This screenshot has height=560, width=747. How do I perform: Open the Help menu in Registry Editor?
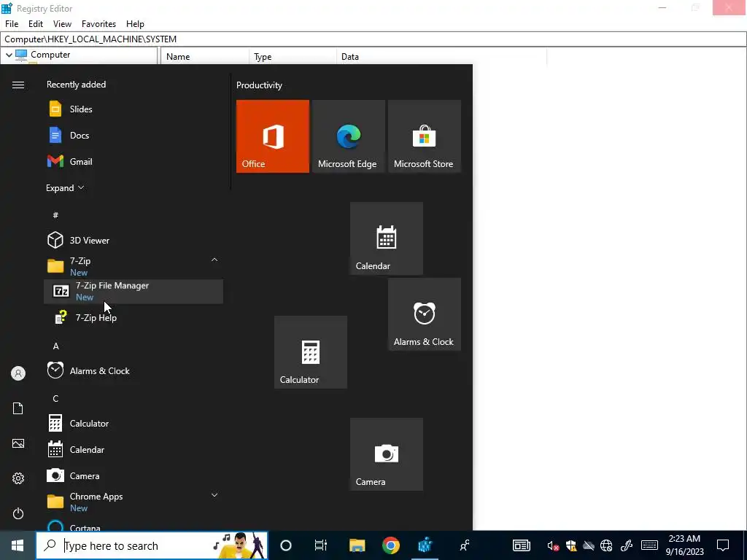tap(135, 24)
